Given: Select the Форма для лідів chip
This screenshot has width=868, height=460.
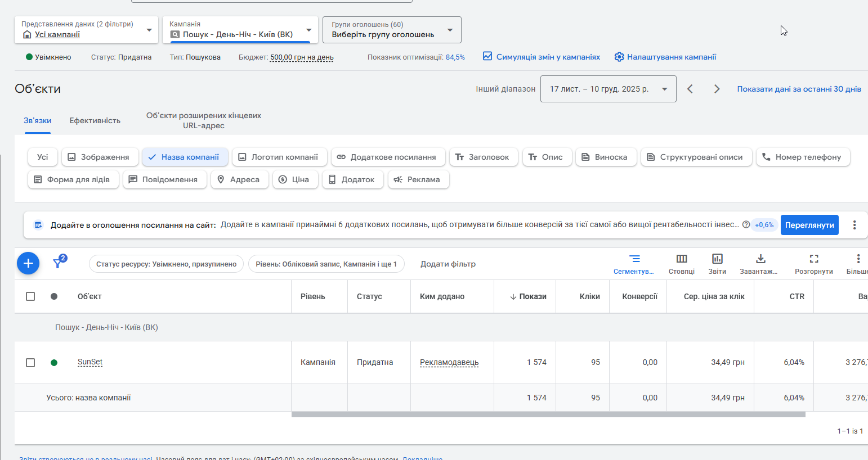Looking at the screenshot, I should click(73, 179).
